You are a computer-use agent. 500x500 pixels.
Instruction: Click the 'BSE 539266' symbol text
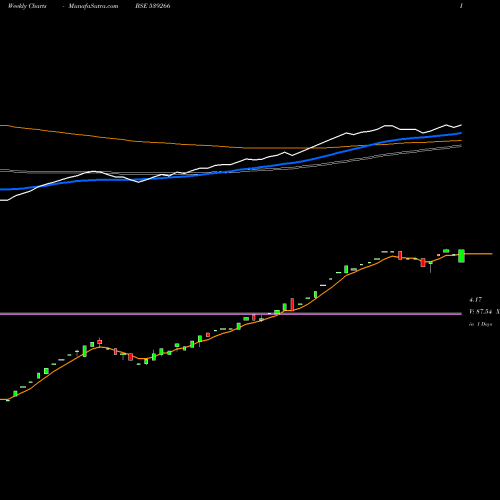[x=153, y=6]
